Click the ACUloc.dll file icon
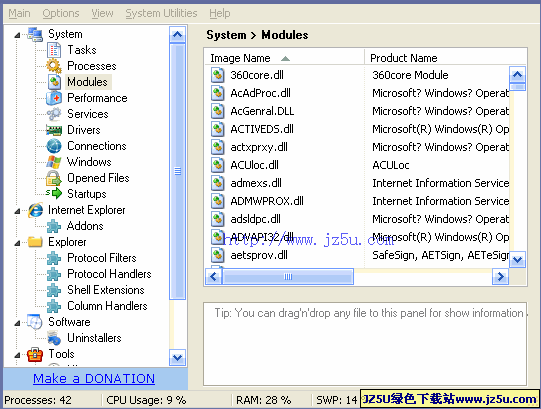Viewport: 541px width, 409px height. click(218, 165)
